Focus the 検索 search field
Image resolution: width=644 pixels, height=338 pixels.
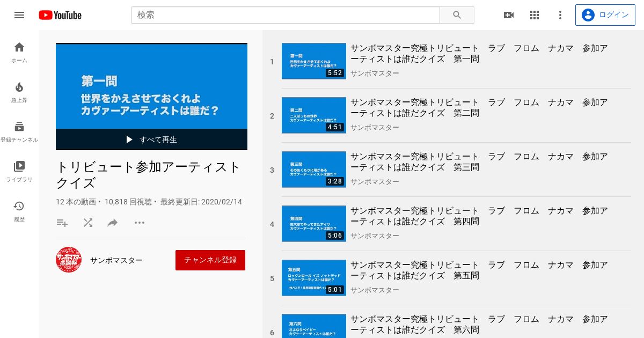[x=286, y=15]
